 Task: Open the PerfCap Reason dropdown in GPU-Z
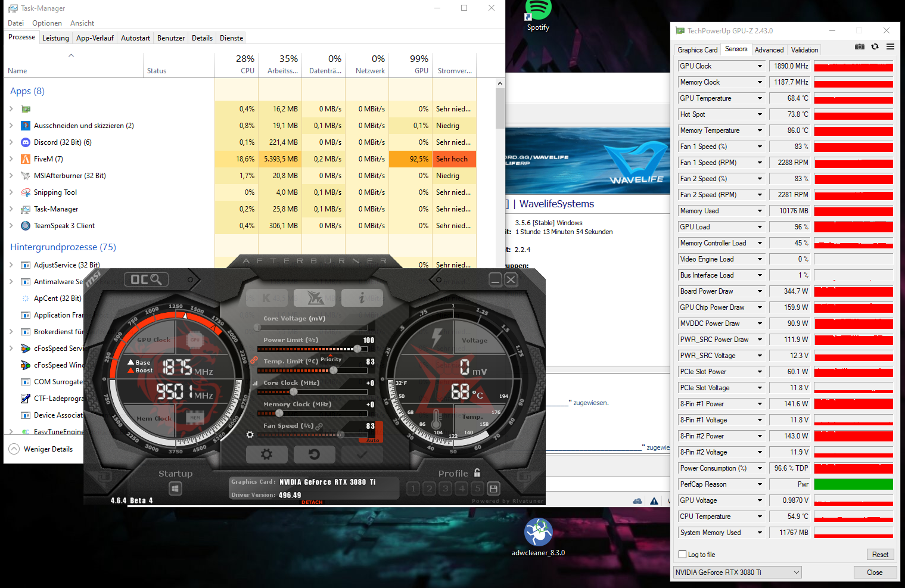point(760,484)
